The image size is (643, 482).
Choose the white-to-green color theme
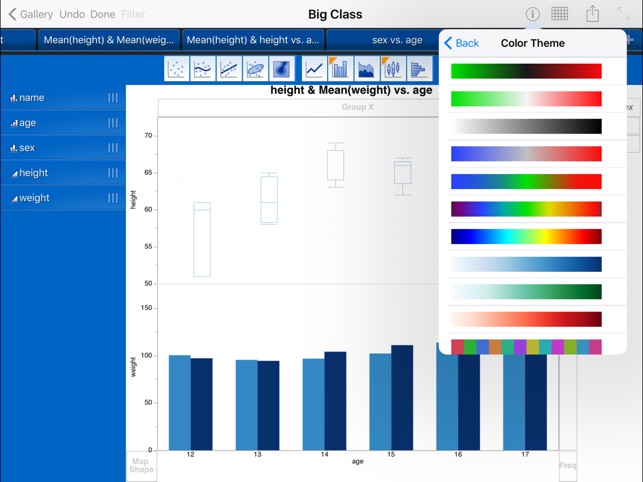point(526,292)
